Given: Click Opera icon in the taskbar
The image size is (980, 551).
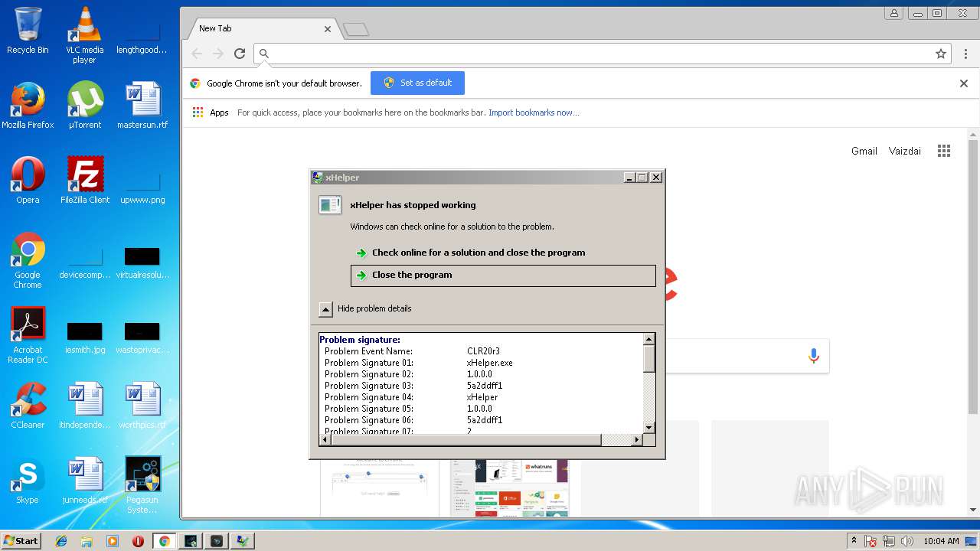Looking at the screenshot, I should 139,541.
